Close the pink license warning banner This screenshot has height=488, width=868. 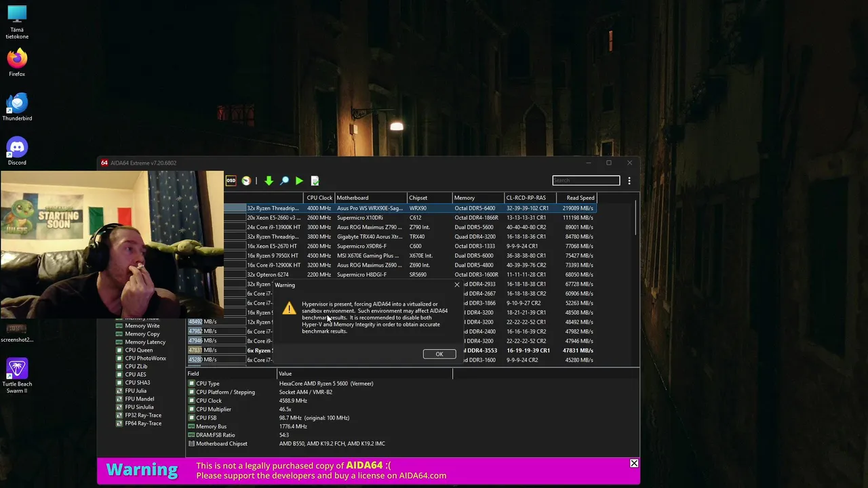(x=634, y=464)
